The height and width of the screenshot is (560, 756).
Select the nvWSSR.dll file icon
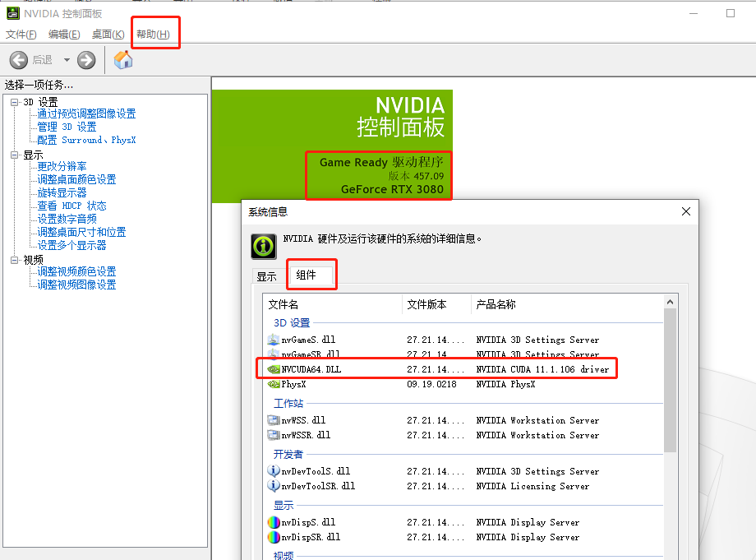(274, 435)
